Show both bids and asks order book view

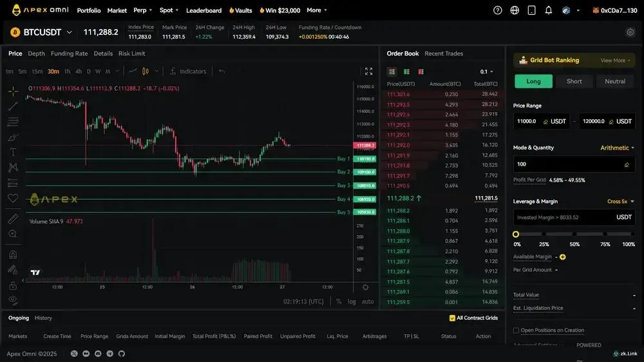(392, 71)
